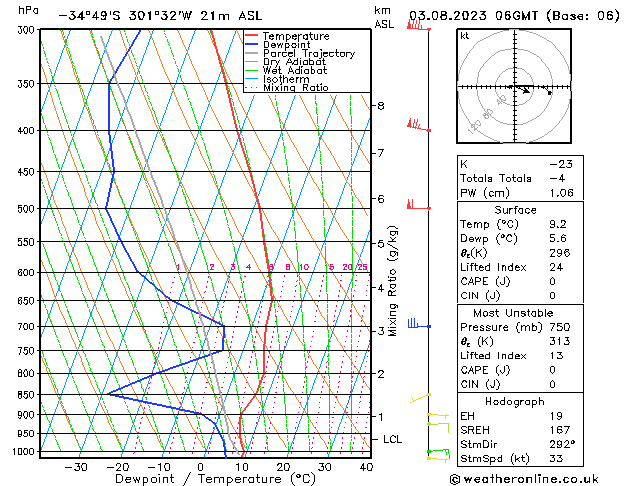Viewport: 629px width, 486px height.
Task: Click the 500 hPa pressure axis label
Action: coord(28,209)
